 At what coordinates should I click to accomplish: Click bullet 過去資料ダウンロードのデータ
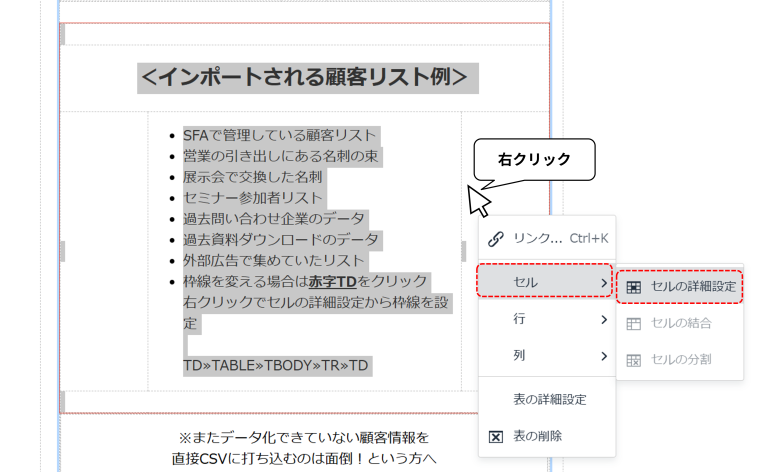(x=281, y=239)
